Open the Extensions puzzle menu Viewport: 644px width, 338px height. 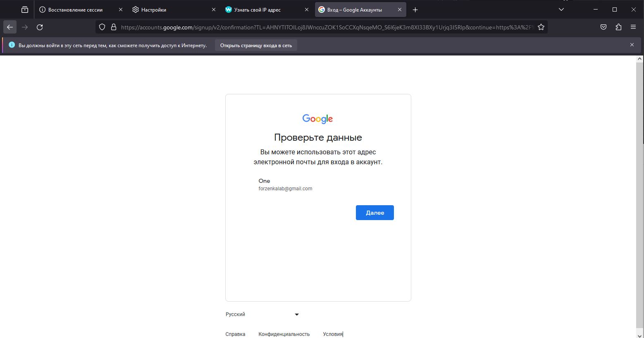618,27
